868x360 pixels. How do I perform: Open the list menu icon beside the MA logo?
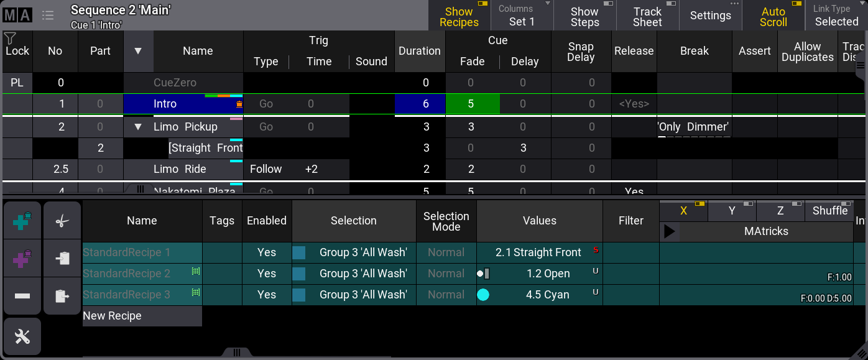[48, 16]
